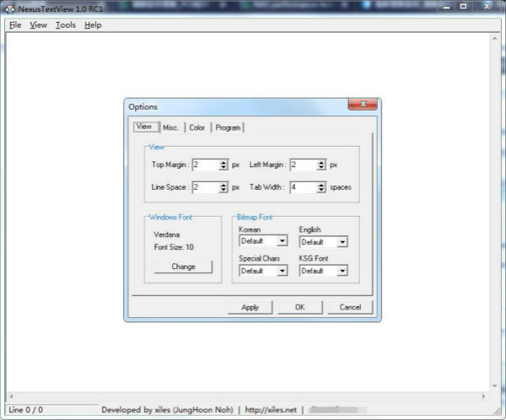This screenshot has width=506, height=420.
Task: Close the Options dialog with the X
Action: pos(363,105)
